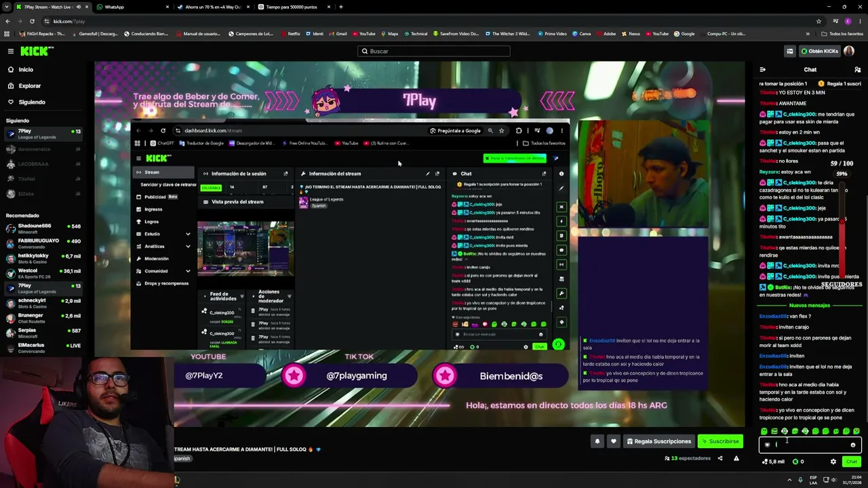Collapse the chat panel
Viewport: 868px width, 488px height.
pos(763,69)
